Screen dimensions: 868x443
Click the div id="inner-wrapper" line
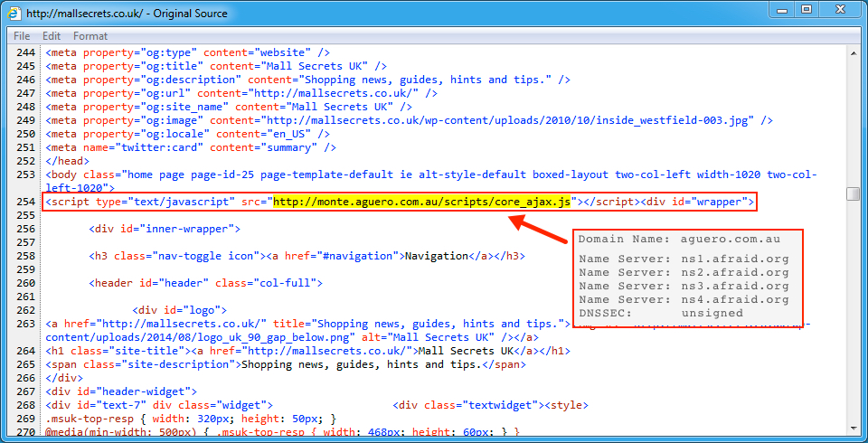pyautogui.click(x=165, y=229)
